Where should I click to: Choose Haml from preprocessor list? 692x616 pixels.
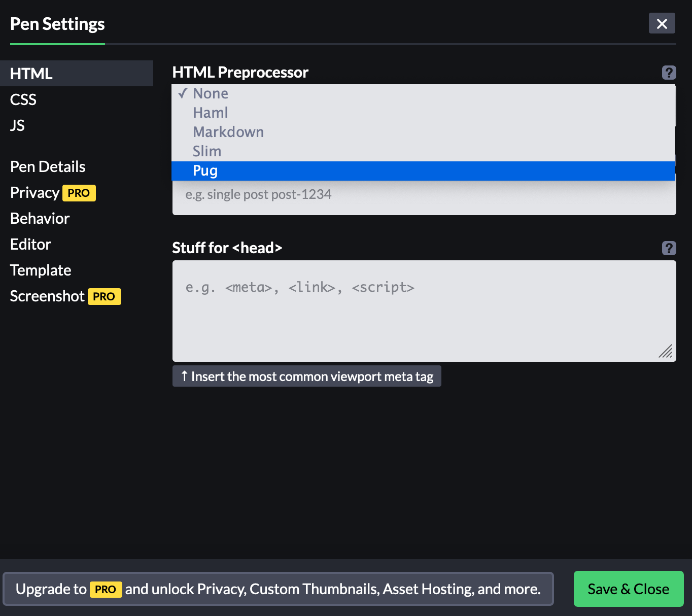(211, 113)
